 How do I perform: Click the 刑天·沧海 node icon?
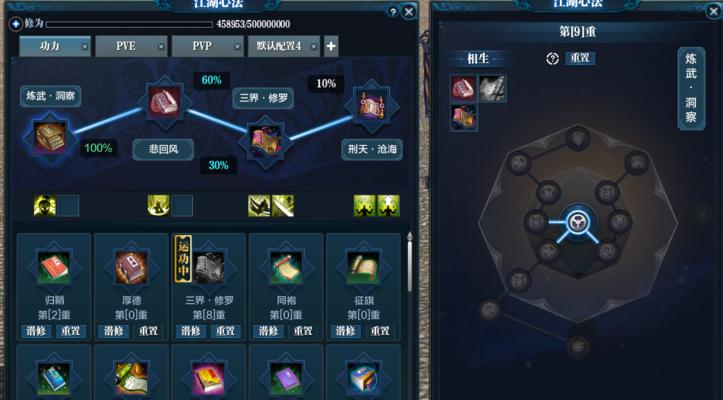coord(372,106)
